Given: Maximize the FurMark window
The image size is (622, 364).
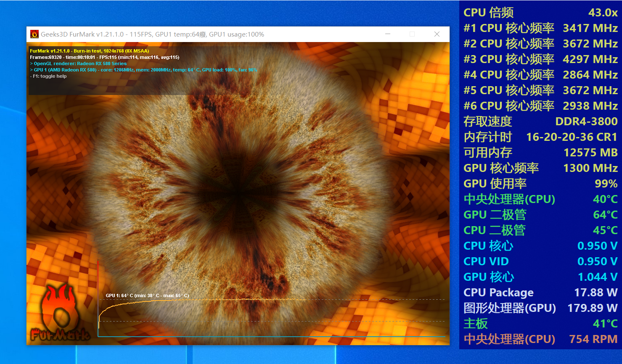Looking at the screenshot, I should click(412, 34).
